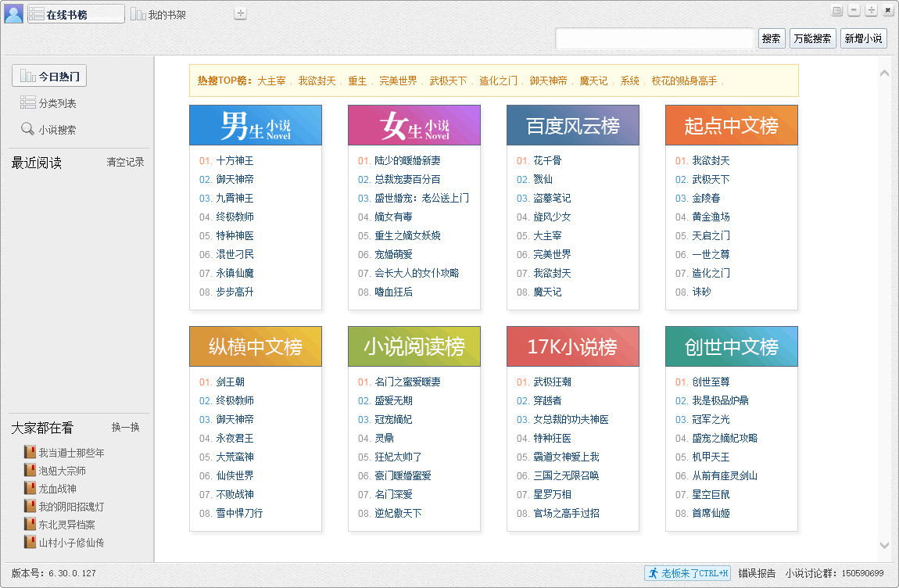The height and width of the screenshot is (588, 899).
Task: Click the scroll down arrow
Action: pos(884,546)
